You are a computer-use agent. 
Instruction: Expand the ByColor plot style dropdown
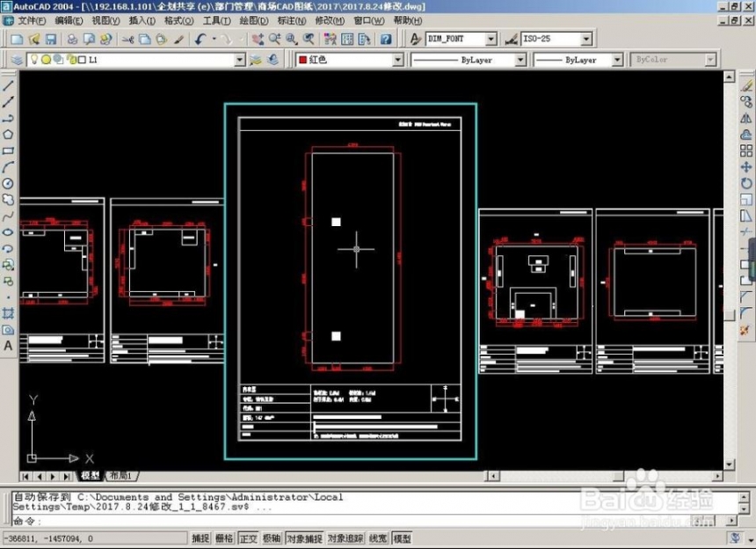click(710, 60)
